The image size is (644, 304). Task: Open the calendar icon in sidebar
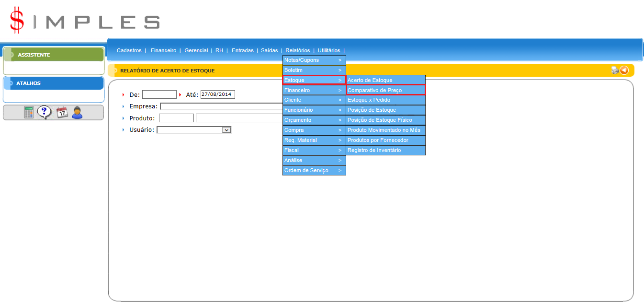click(62, 113)
